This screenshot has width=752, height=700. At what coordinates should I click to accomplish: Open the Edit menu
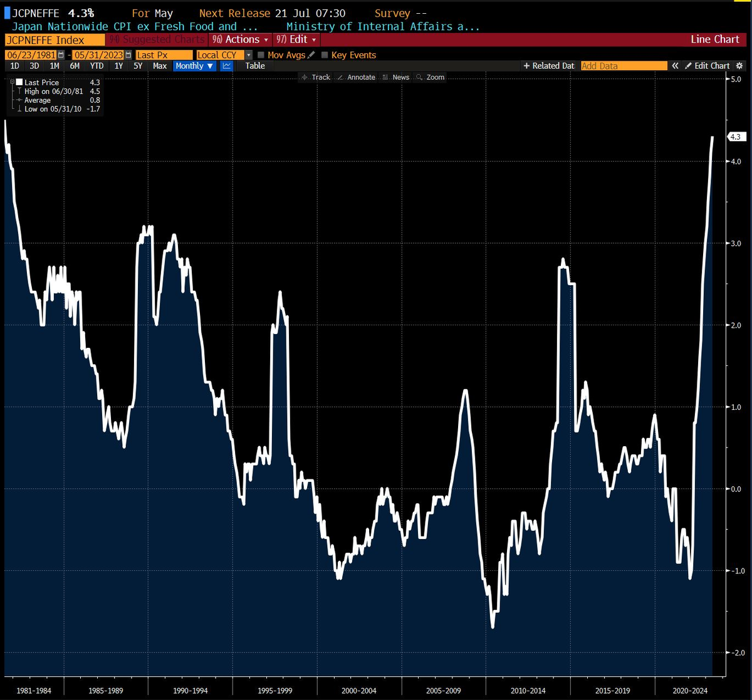[297, 39]
